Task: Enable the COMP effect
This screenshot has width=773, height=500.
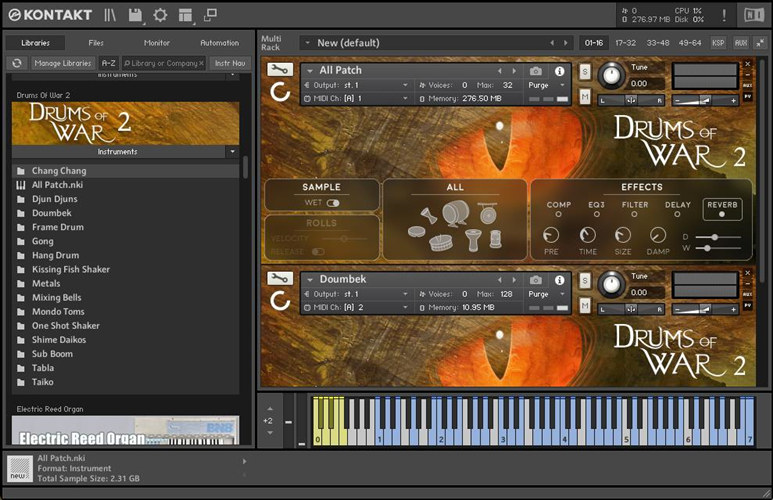Action: pos(558,214)
